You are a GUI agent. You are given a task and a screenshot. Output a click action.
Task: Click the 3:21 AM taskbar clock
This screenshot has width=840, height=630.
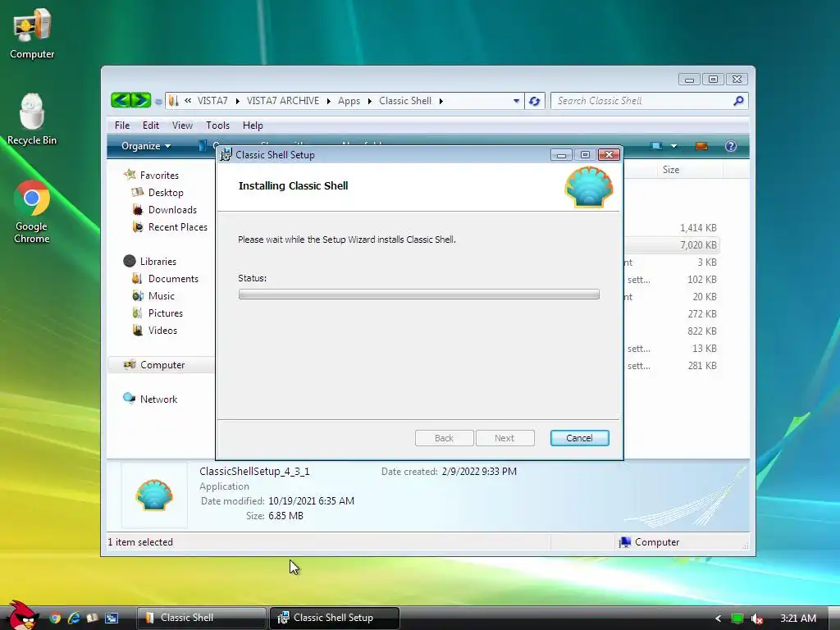797,619
